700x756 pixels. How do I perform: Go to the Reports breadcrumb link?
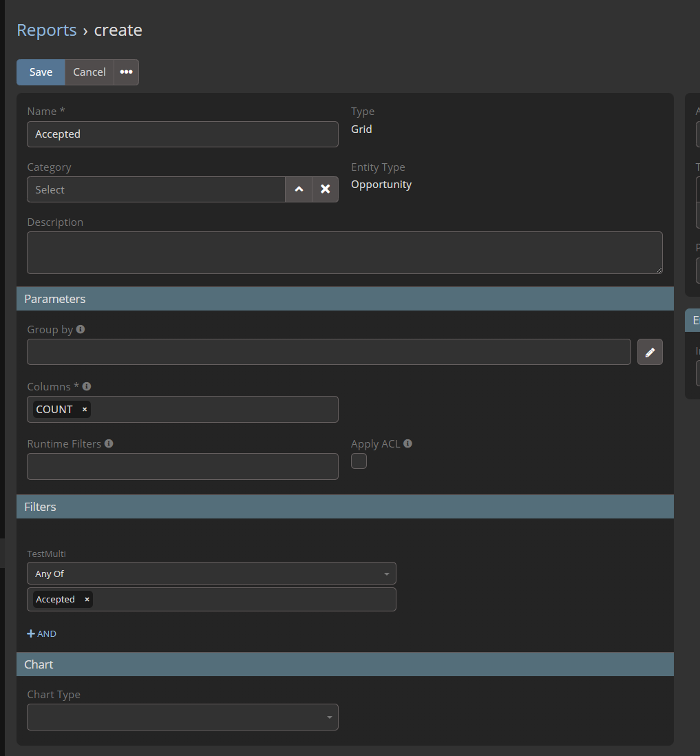point(47,30)
